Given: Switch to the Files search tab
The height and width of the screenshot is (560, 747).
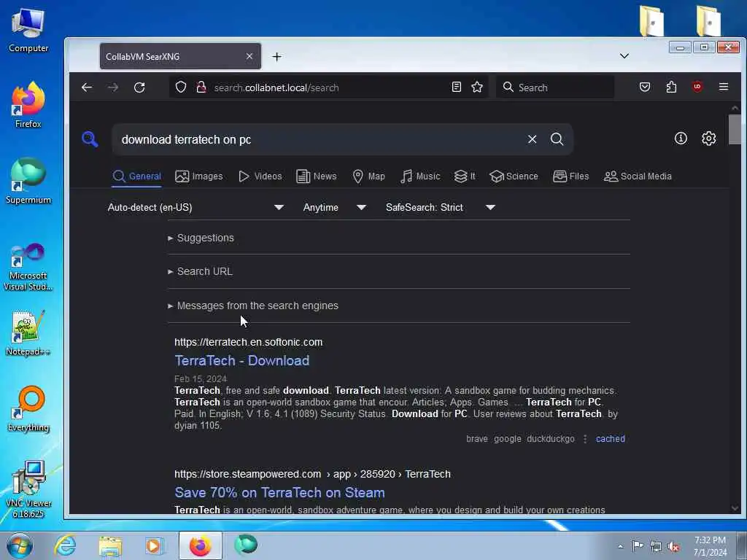Looking at the screenshot, I should tap(570, 176).
